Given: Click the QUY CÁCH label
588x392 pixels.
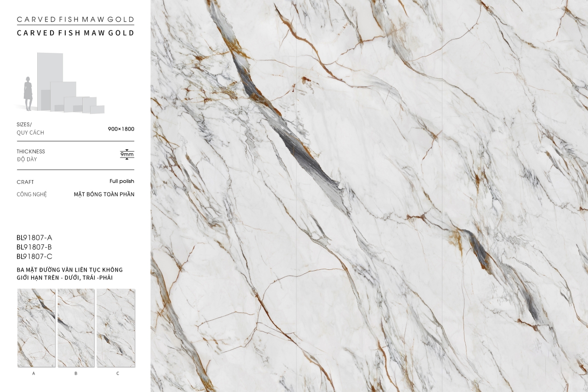Looking at the screenshot, I should click(x=30, y=133).
